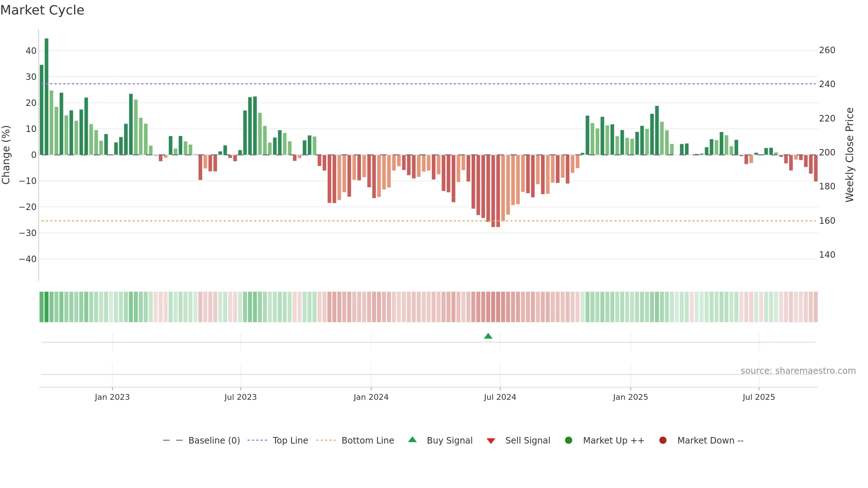
Task: Click the orange dotted Bottom Line legend sample
Action: tap(326, 440)
